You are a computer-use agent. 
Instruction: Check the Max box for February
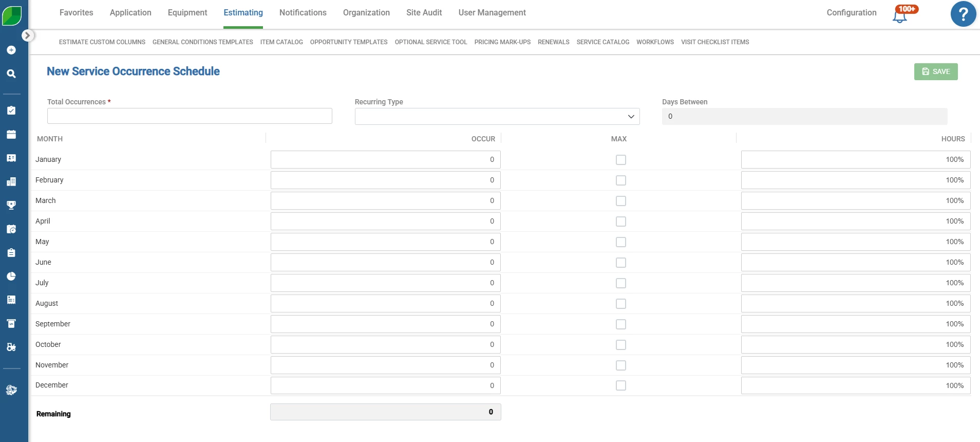(621, 180)
